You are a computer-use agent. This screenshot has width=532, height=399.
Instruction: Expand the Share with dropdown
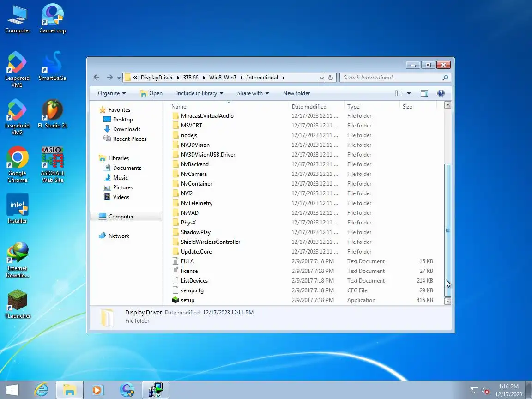tap(253, 93)
